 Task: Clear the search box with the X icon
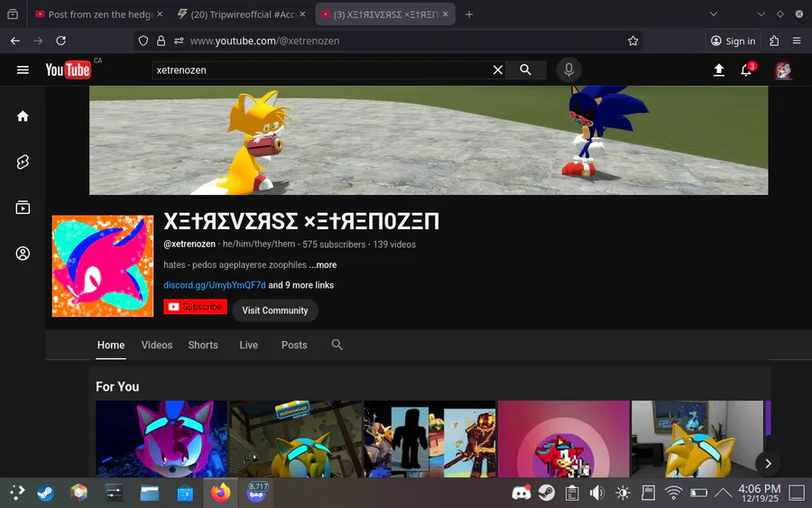point(498,69)
